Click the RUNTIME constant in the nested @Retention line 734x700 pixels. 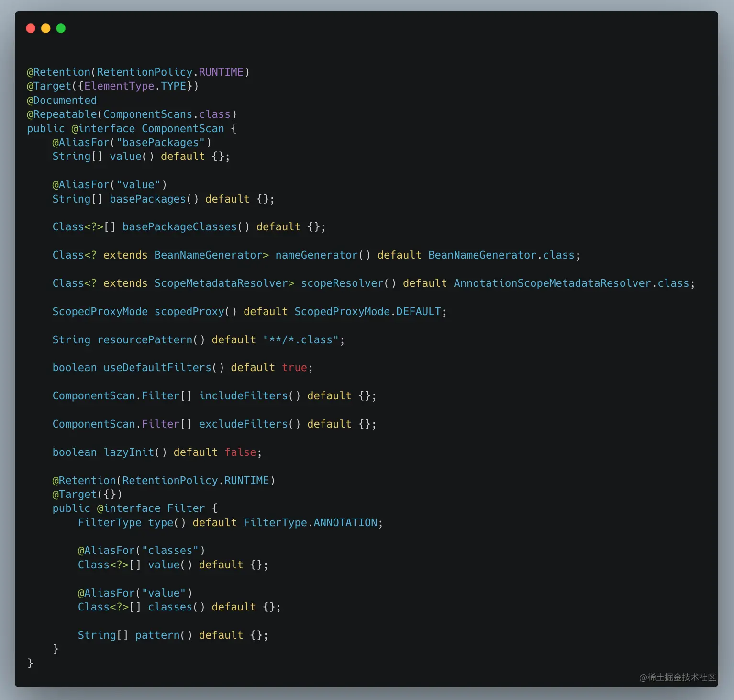pos(246,480)
